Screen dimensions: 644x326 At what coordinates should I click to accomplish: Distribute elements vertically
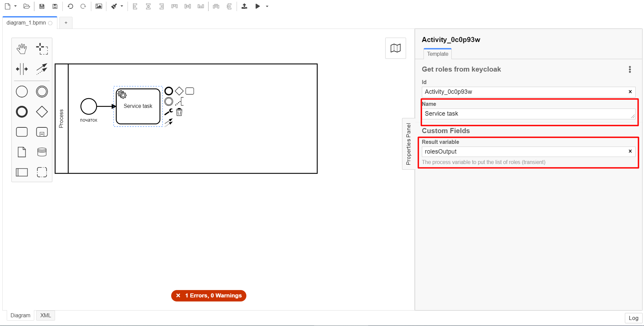229,6
